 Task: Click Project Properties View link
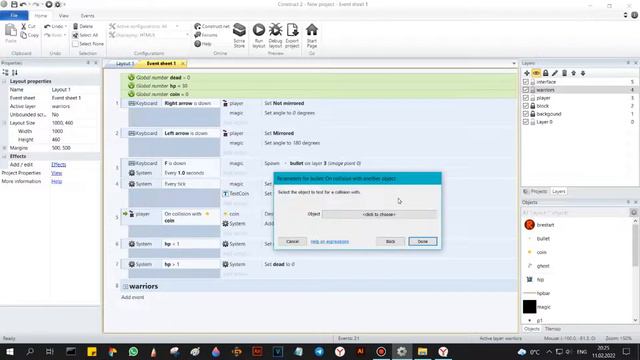pyautogui.click(x=57, y=173)
